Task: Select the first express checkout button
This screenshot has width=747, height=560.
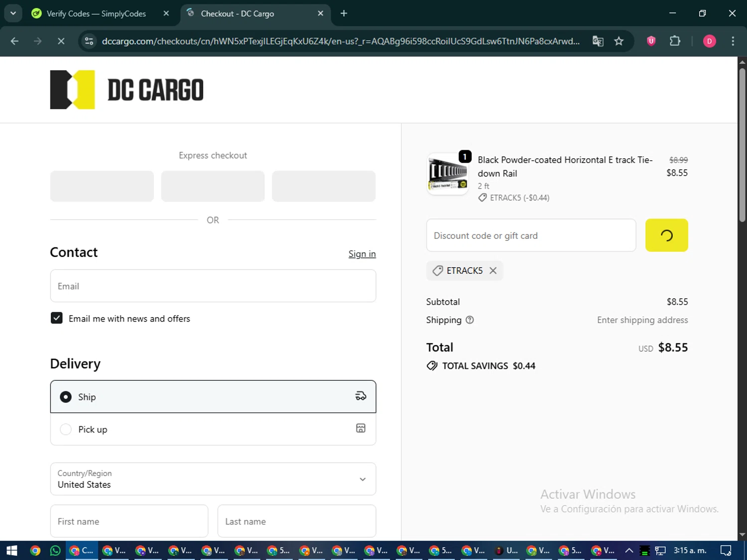Action: [102, 186]
